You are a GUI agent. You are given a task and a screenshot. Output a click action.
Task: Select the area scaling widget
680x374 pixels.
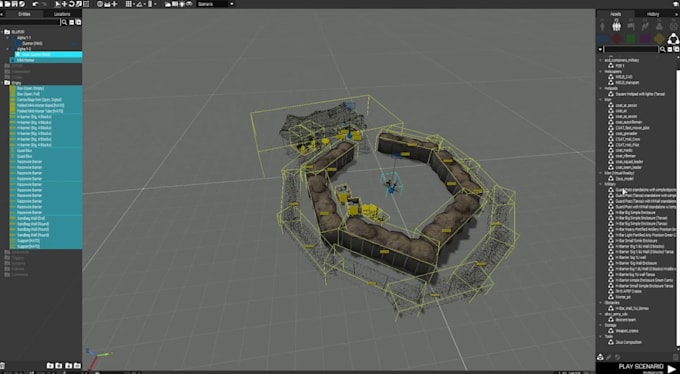coord(86,4)
